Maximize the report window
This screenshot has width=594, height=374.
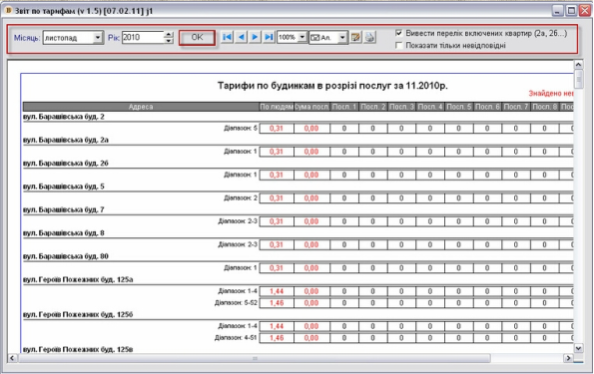(x=571, y=11)
